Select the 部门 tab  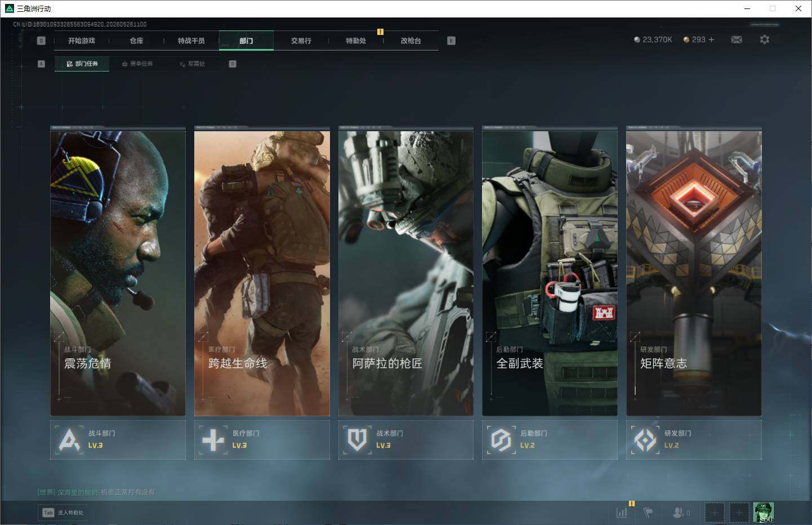(246, 41)
